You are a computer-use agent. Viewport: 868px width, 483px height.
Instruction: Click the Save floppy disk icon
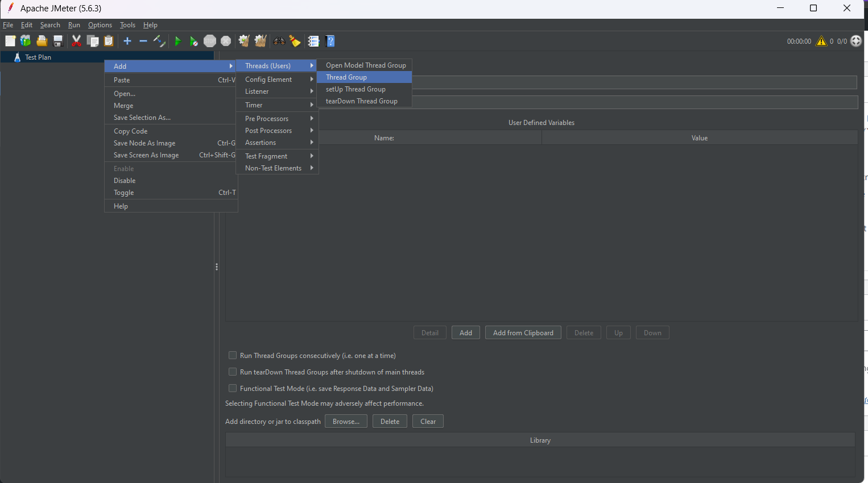click(58, 41)
